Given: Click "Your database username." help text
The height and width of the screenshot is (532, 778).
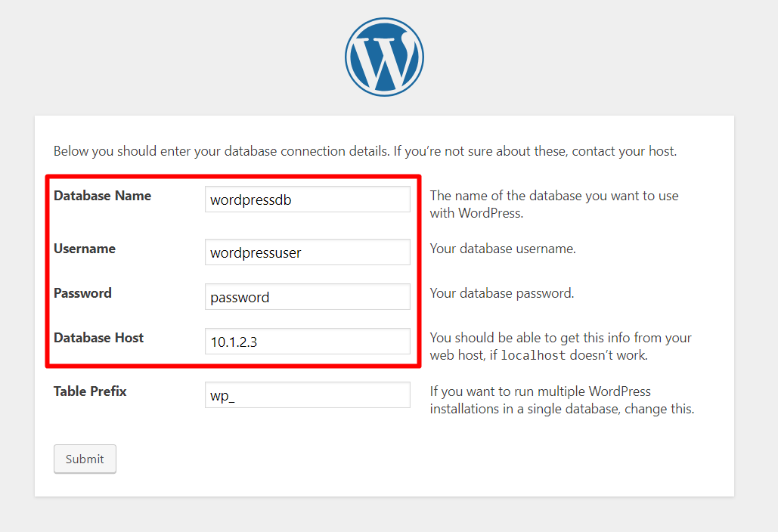Looking at the screenshot, I should click(x=503, y=249).
